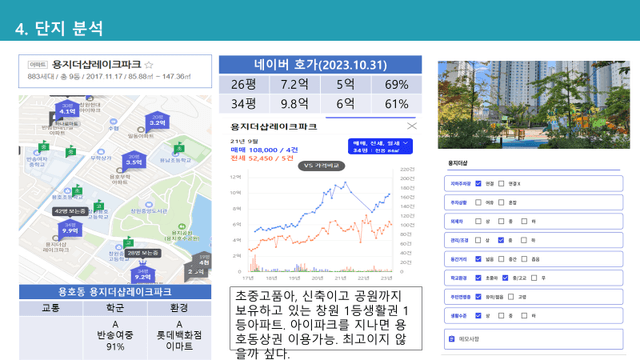Click the VS 가격비교 button
This screenshot has height=360, width=640.
coord(322,166)
